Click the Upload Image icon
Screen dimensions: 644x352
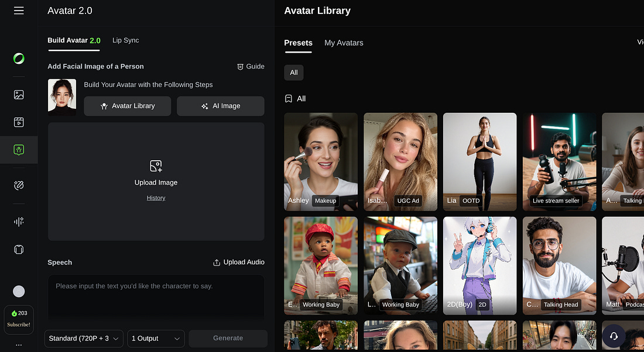point(156,166)
